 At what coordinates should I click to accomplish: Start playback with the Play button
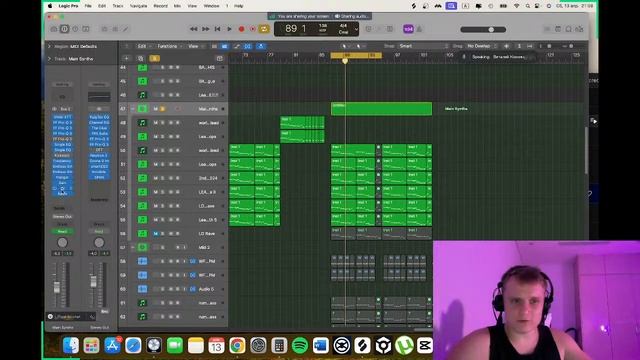[229, 29]
